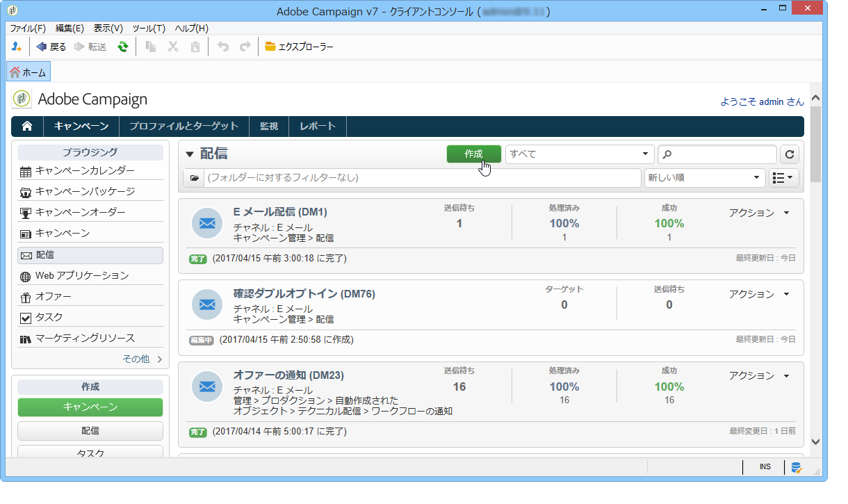
Task: Switch to レポート tab
Action: [x=318, y=126]
